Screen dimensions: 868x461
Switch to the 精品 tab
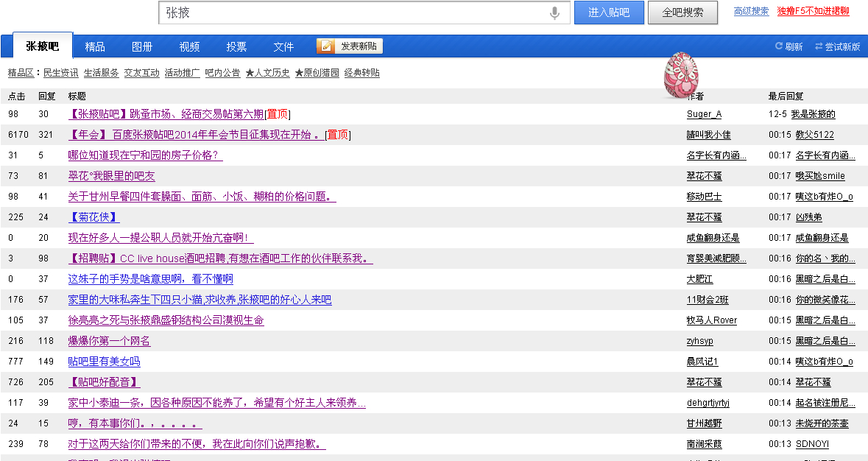click(x=95, y=47)
